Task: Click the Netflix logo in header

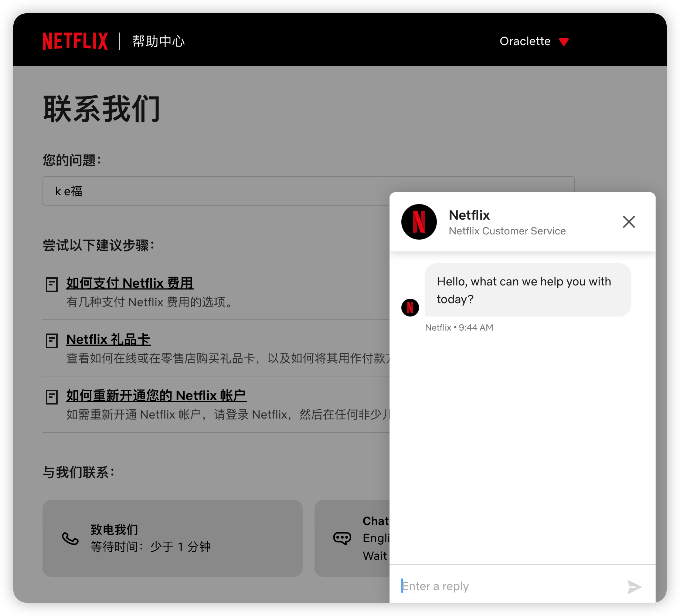Action: click(75, 41)
